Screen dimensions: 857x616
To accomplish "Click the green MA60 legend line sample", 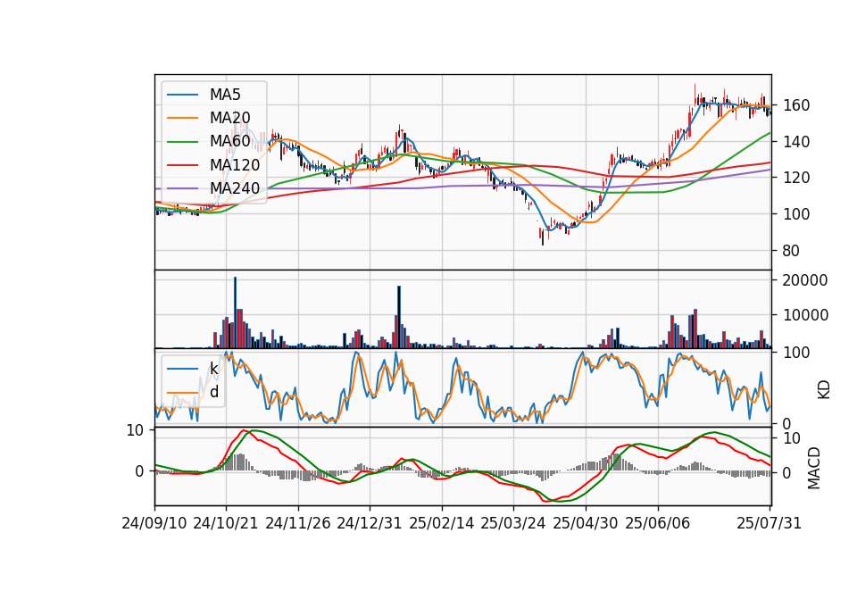I will [182, 142].
